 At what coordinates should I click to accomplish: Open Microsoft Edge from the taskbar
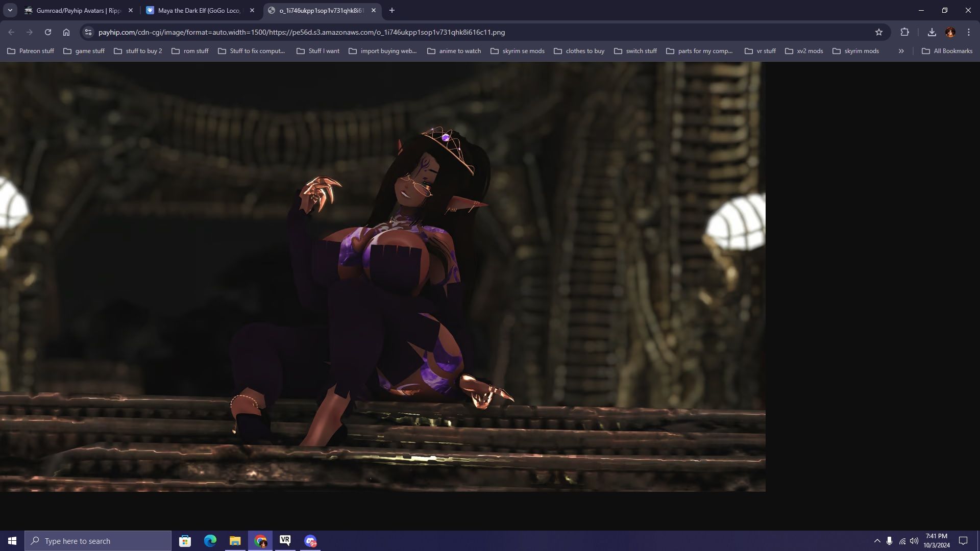coord(210,541)
